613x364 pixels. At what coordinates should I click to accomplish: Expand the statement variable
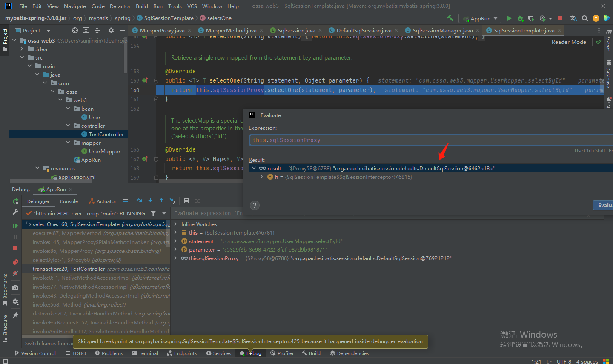coord(175,241)
